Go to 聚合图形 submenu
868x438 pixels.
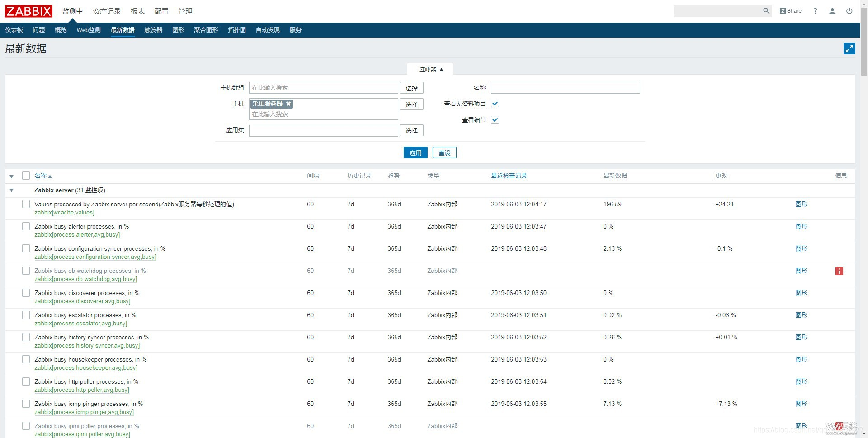[206, 30]
